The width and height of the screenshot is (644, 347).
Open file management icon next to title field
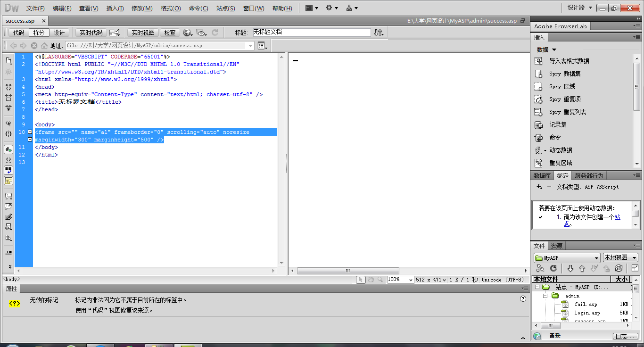[379, 33]
